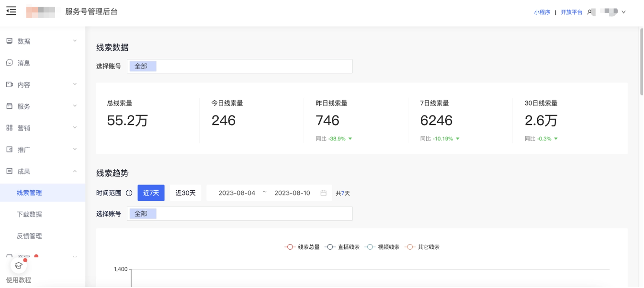
Task: Collapse sidebar with the hamburger icon
Action: (11, 11)
